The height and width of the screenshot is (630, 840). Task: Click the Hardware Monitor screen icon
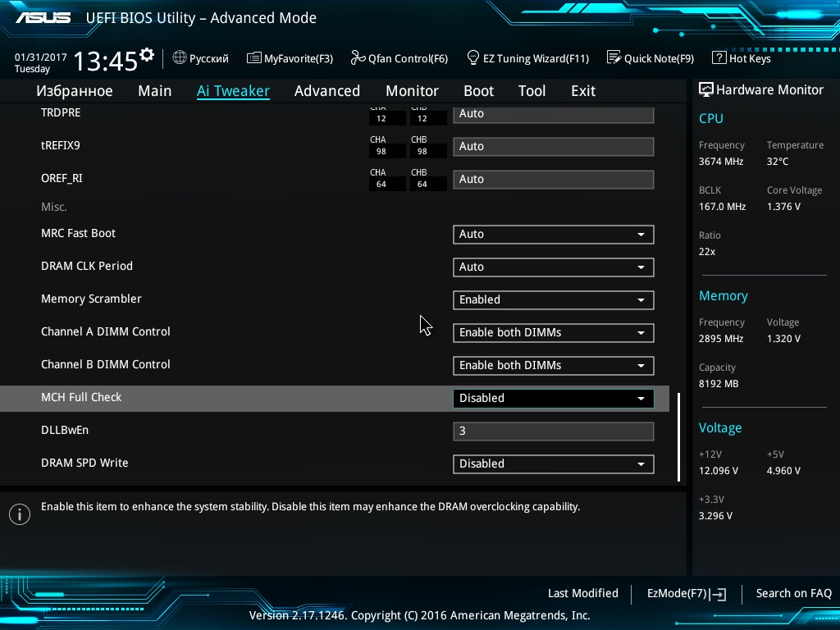point(706,89)
